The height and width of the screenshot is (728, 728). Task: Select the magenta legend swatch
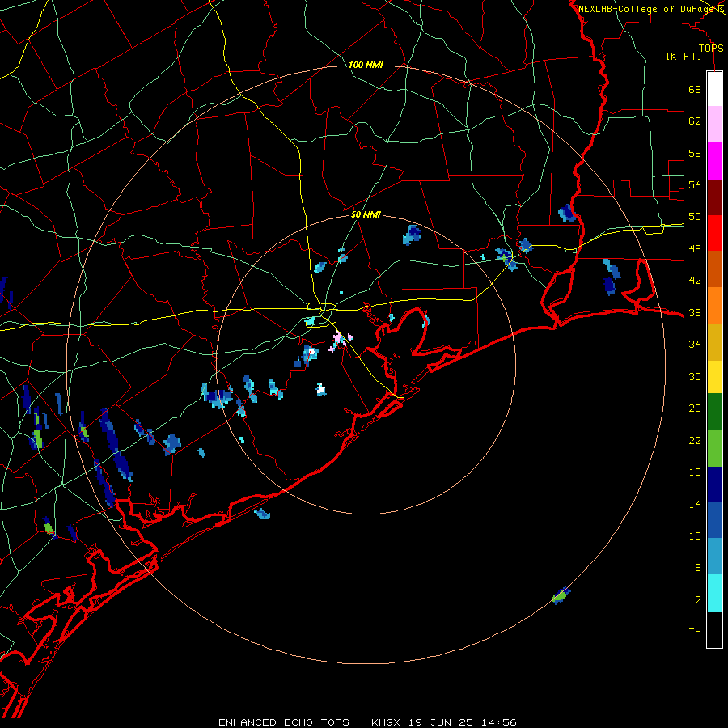(x=714, y=161)
